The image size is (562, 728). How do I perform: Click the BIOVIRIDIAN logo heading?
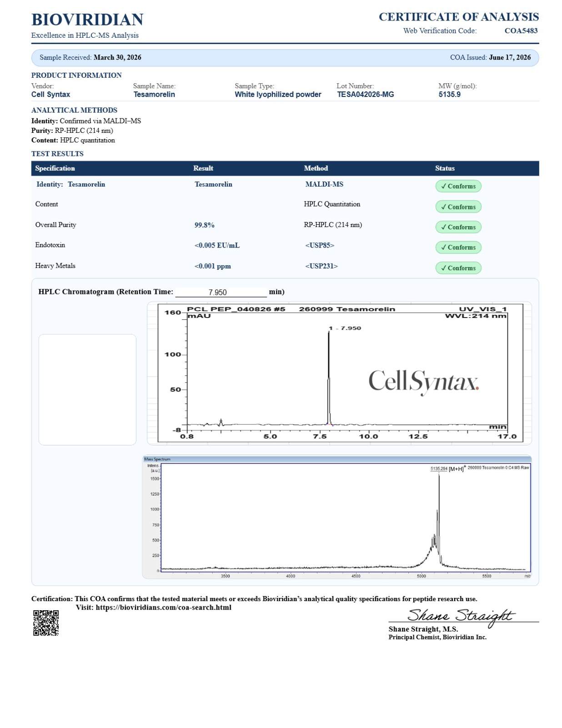tap(87, 20)
